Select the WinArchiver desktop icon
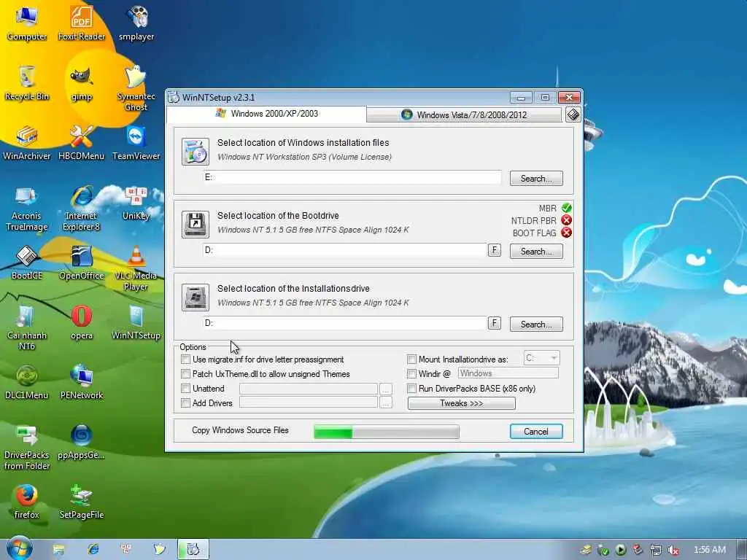Viewport: 747px width, 560px height. click(27, 143)
